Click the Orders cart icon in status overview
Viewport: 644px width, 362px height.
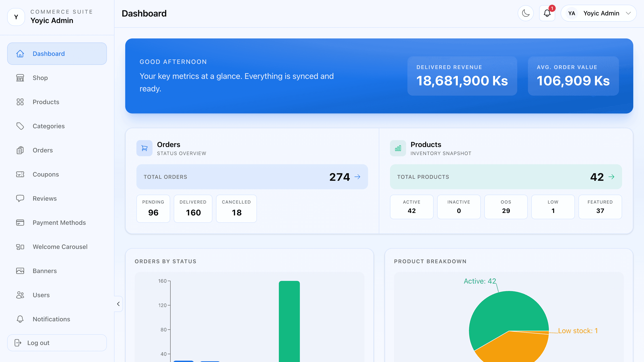(144, 148)
